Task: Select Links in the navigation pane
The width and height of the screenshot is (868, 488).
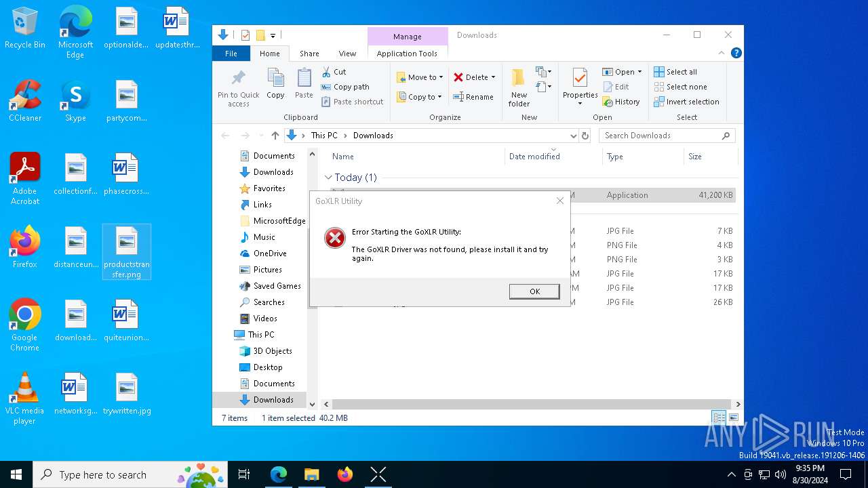Action: pyautogui.click(x=262, y=205)
